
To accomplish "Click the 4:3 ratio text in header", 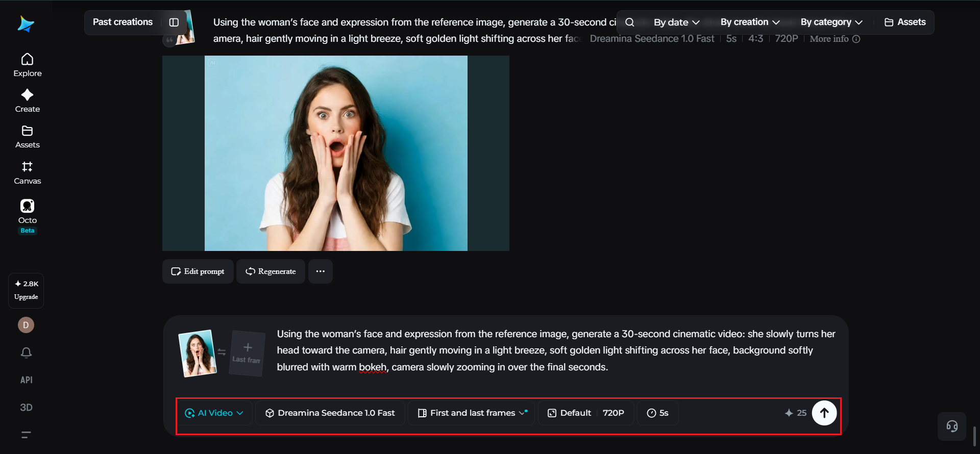I will click(x=755, y=39).
